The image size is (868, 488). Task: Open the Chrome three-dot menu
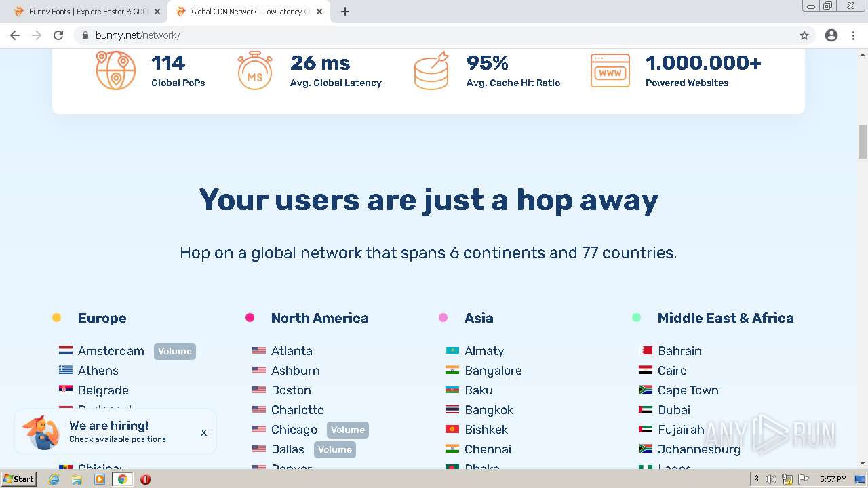[853, 35]
